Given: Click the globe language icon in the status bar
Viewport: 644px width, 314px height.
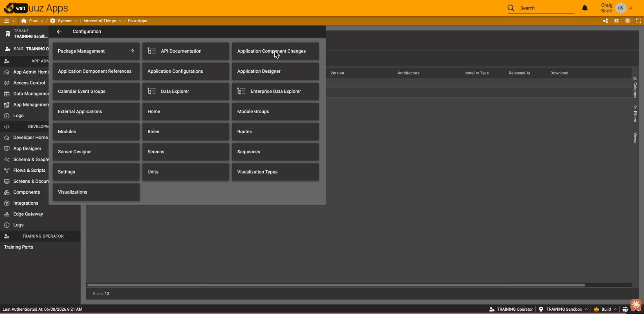Looking at the screenshot, I should click(x=625, y=309).
